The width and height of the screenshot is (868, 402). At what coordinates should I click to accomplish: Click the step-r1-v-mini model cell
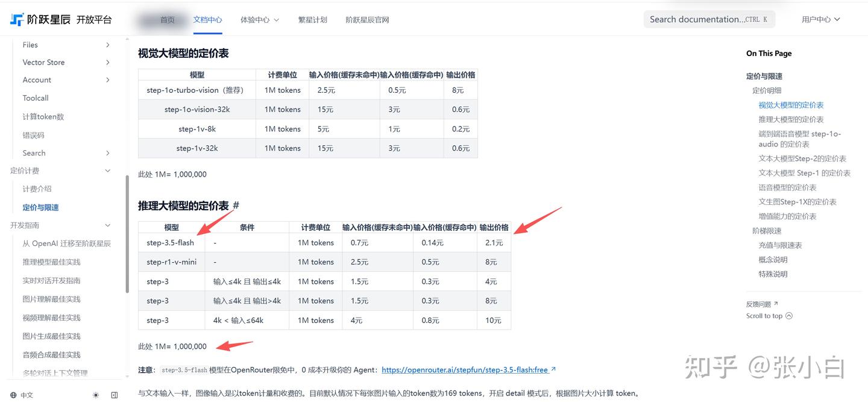pyautogui.click(x=171, y=262)
